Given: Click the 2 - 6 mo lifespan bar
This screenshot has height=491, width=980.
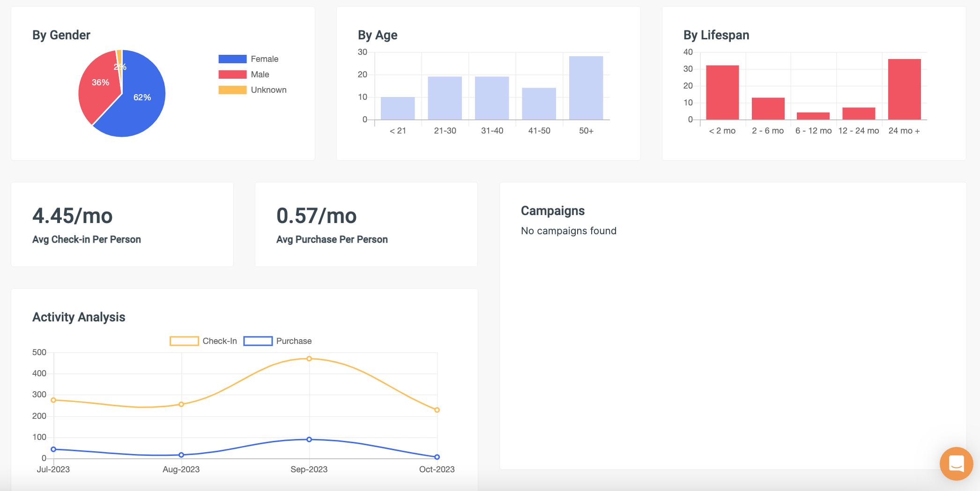Looking at the screenshot, I should pos(768,109).
